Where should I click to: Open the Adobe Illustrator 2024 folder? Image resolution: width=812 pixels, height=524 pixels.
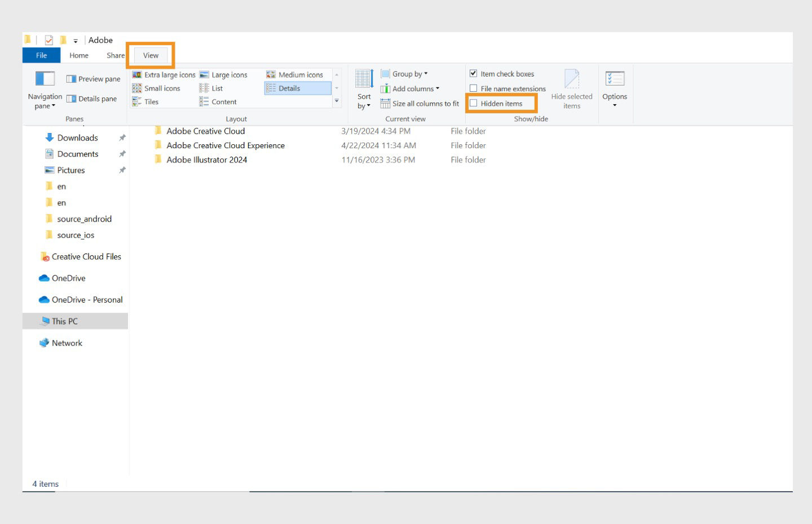(x=206, y=159)
